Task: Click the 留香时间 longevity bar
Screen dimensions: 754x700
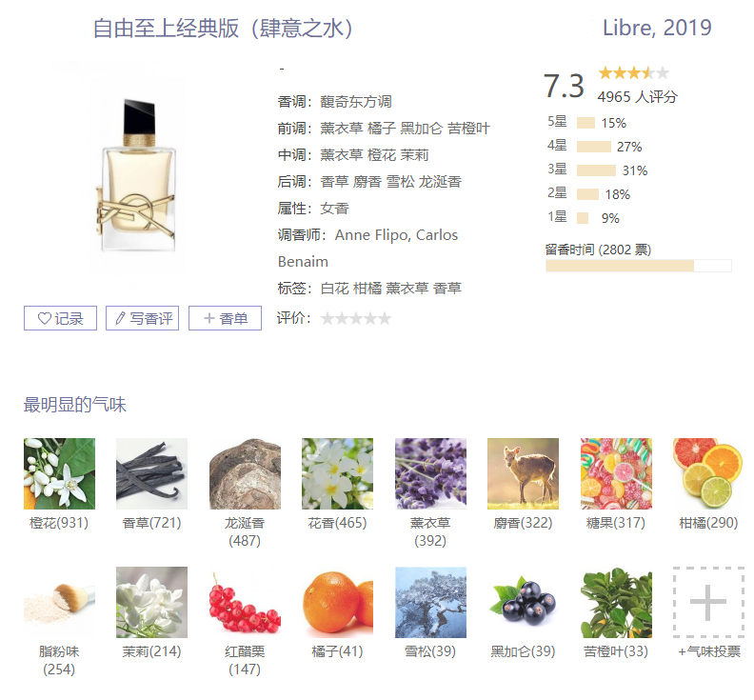Action: pyautogui.click(x=639, y=266)
